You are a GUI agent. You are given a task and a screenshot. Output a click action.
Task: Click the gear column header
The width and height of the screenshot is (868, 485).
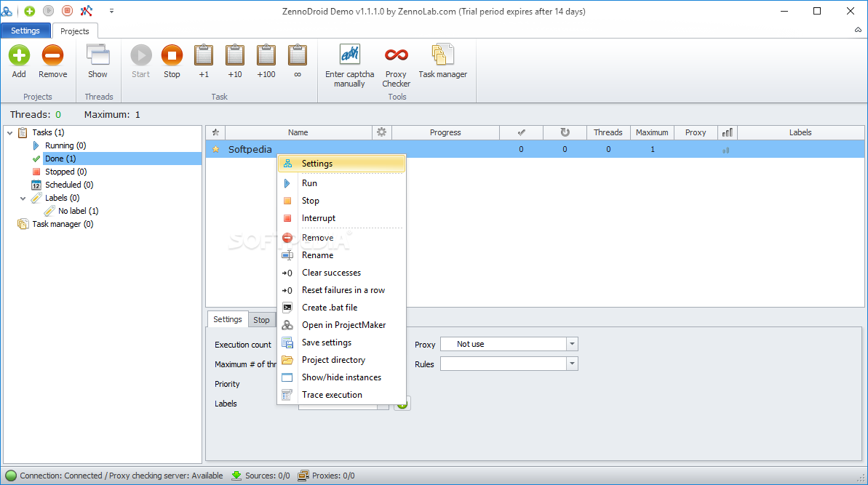pos(381,133)
